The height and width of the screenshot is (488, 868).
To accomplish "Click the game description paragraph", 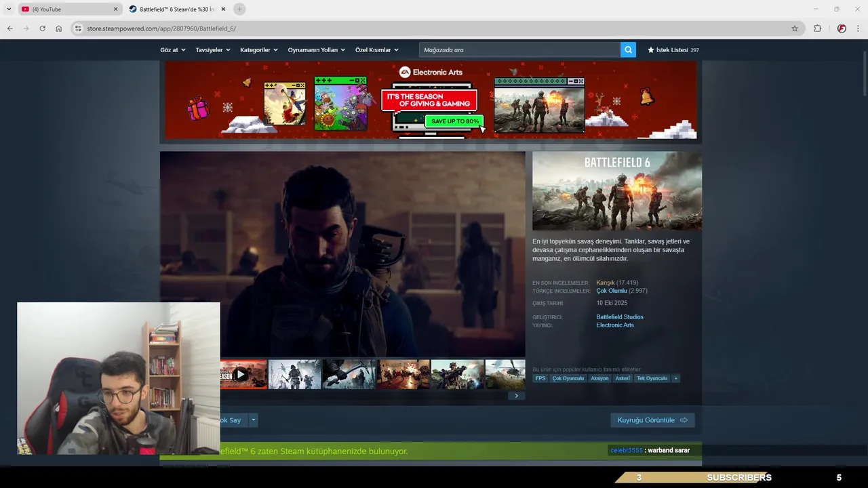I will tap(612, 250).
